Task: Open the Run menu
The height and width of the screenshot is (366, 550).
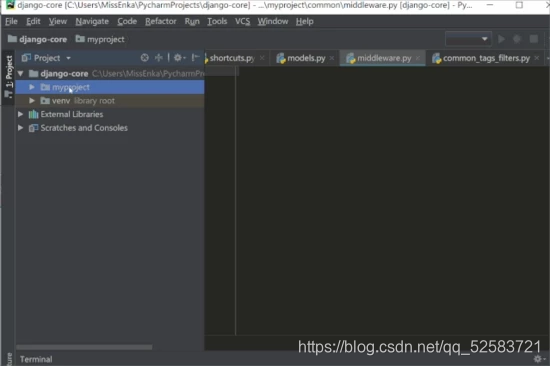Action: (192, 21)
